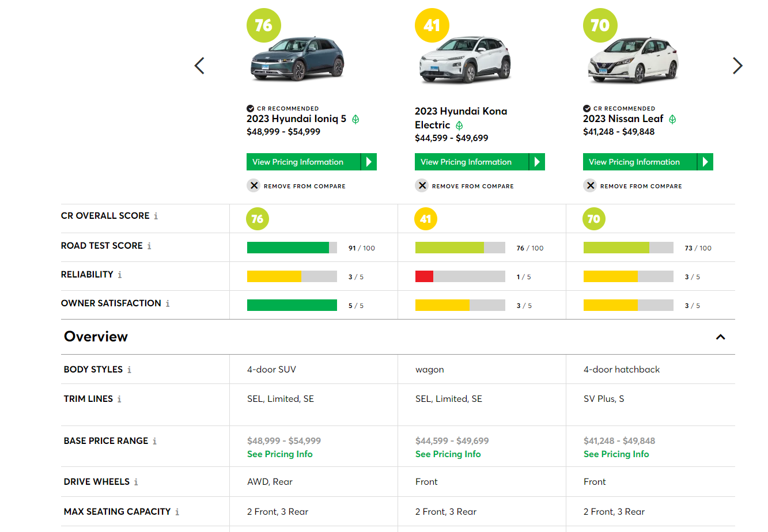This screenshot has height=532, width=768.
Task: Click the Ioniq 5 owner satisfaction score bar
Action: click(292, 305)
